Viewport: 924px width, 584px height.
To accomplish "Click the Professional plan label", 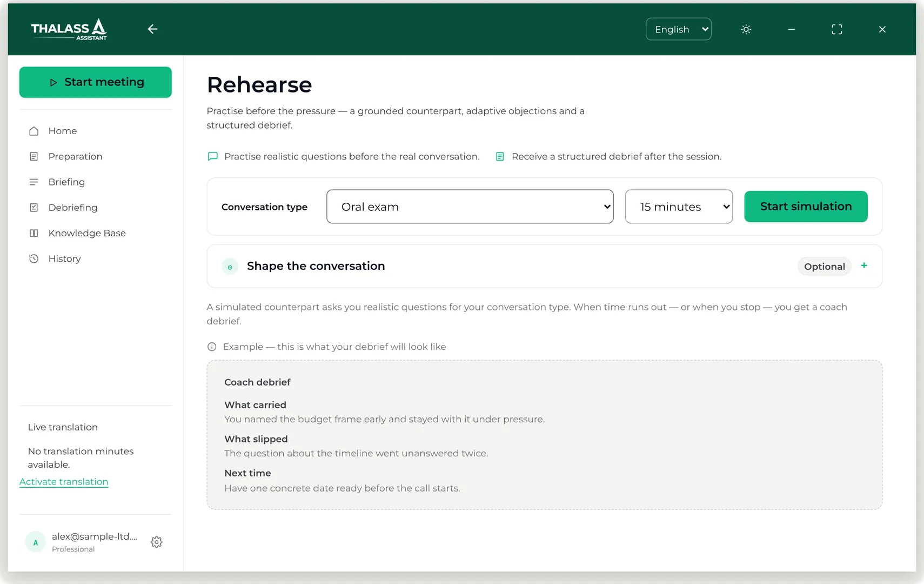I will tap(73, 549).
